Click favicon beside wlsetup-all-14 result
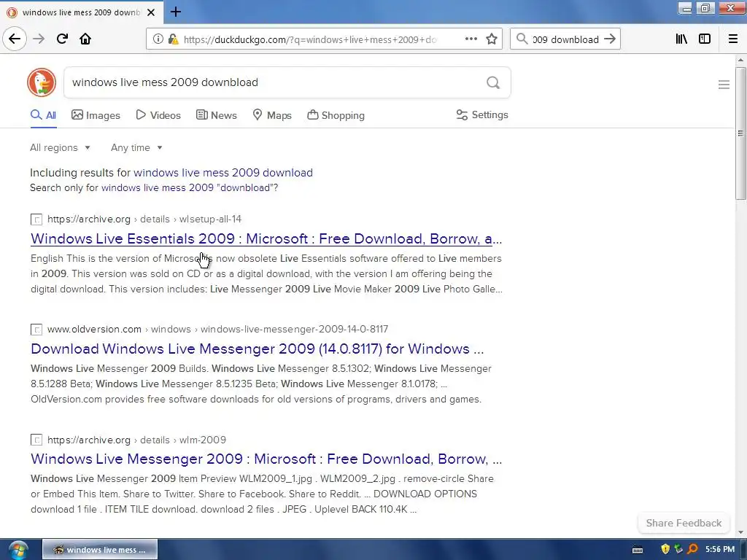747x560 pixels. tap(36, 219)
